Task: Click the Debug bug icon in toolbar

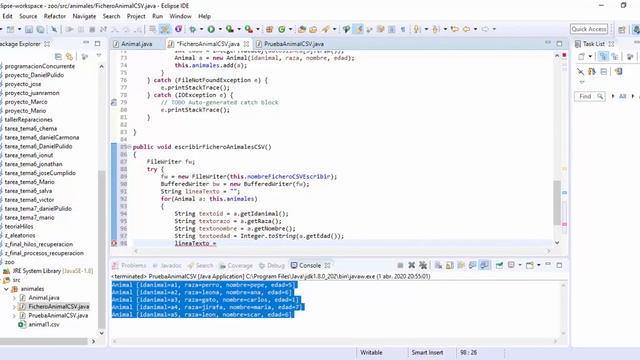Action: pos(192,29)
